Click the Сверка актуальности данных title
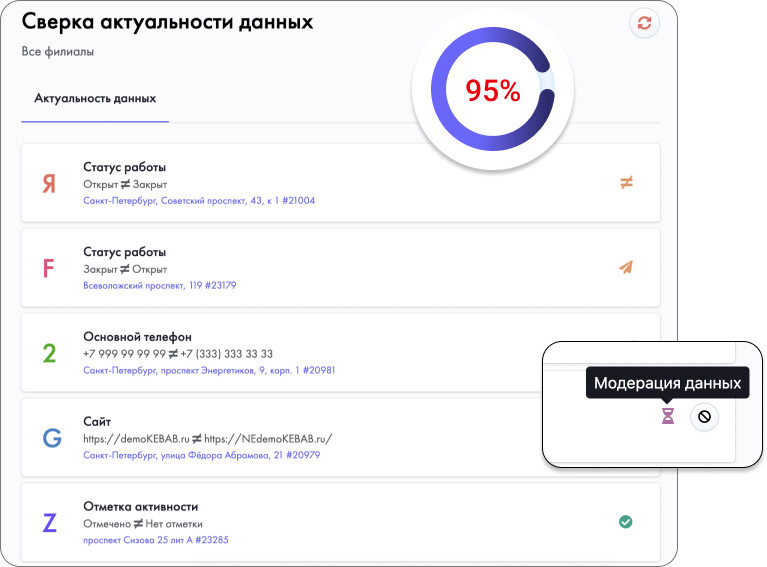Image resolution: width=767 pixels, height=567 pixels. point(167,22)
